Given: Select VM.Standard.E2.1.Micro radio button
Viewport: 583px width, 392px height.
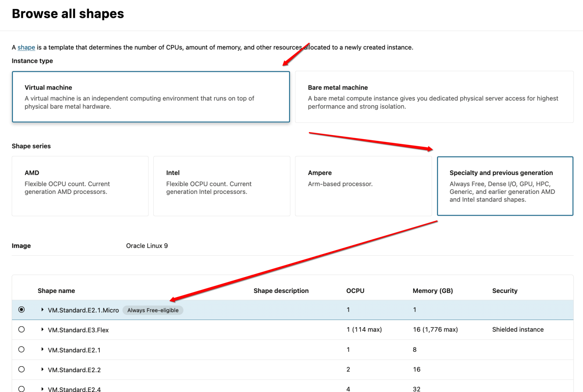Looking at the screenshot, I should click(x=22, y=310).
